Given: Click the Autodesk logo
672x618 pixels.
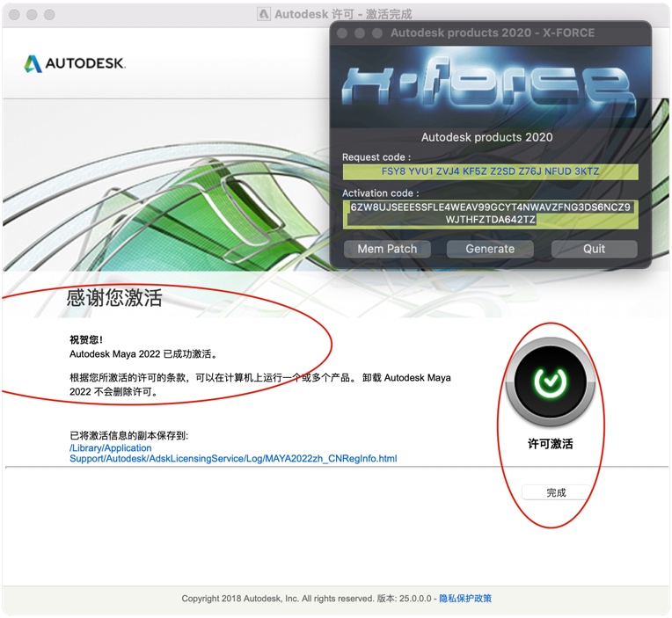Looking at the screenshot, I should (75, 63).
